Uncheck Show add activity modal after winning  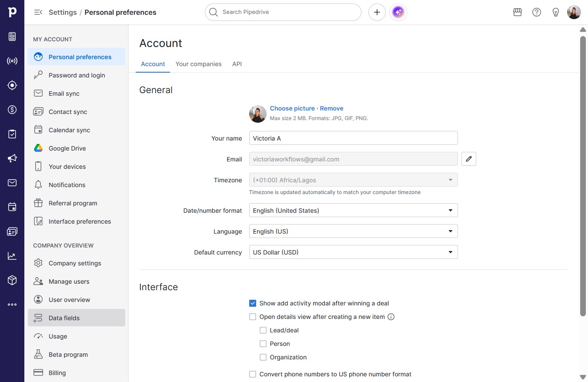[253, 303]
